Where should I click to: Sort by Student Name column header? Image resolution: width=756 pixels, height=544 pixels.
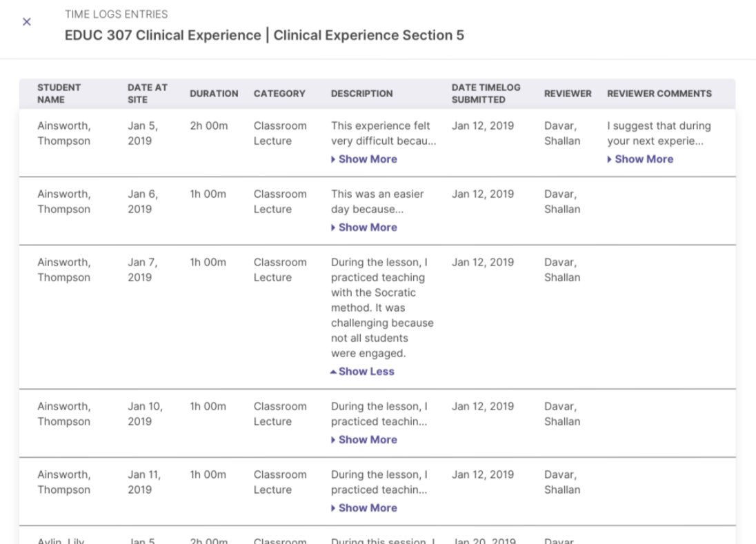pyautogui.click(x=59, y=94)
